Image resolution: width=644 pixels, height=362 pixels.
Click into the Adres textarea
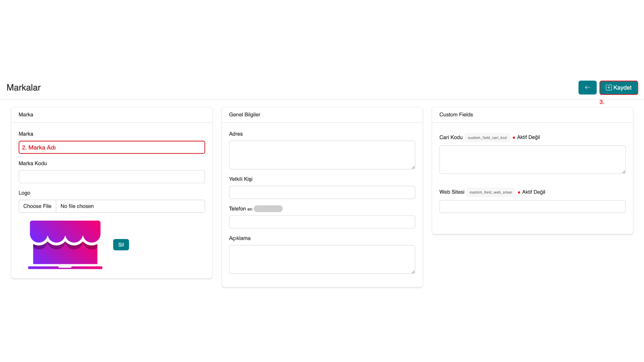322,155
